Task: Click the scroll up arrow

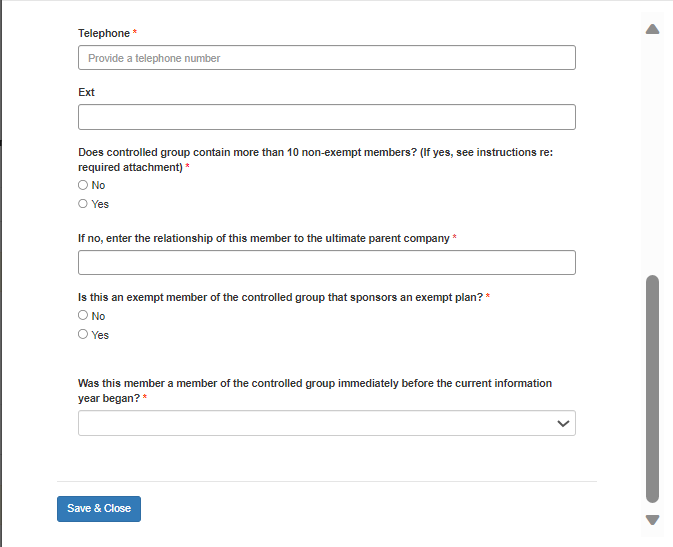Action: point(653,29)
